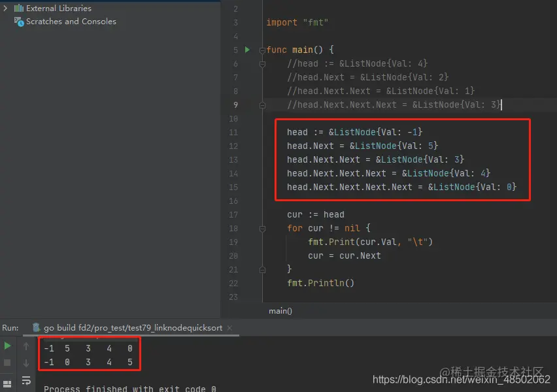Click restore layout icon in Run panel
This screenshot has height=392, width=557.
coord(7,384)
